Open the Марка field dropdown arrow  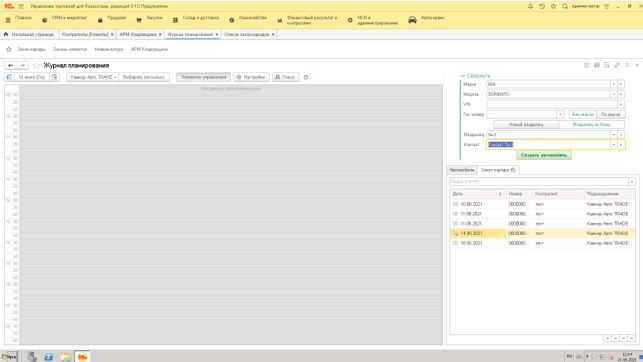613,84
